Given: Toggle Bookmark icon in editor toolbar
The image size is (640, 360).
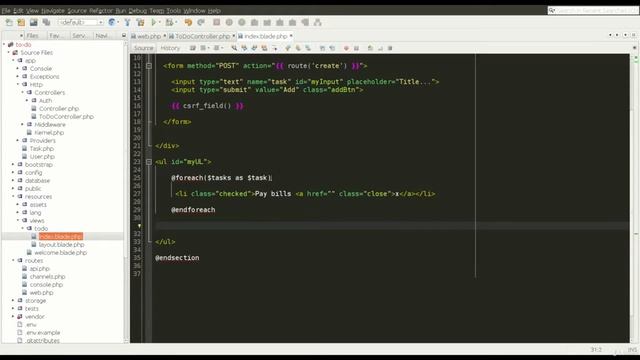Looking at the screenshot, I should [x=308, y=48].
